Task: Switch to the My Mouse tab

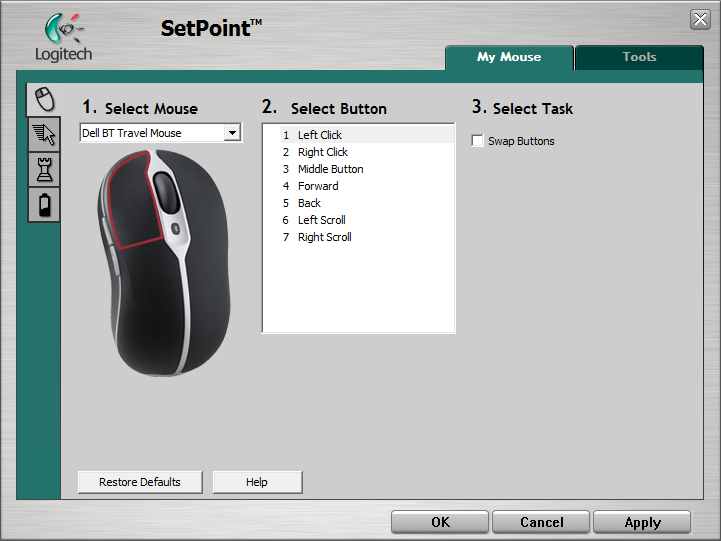Action: pos(509,57)
